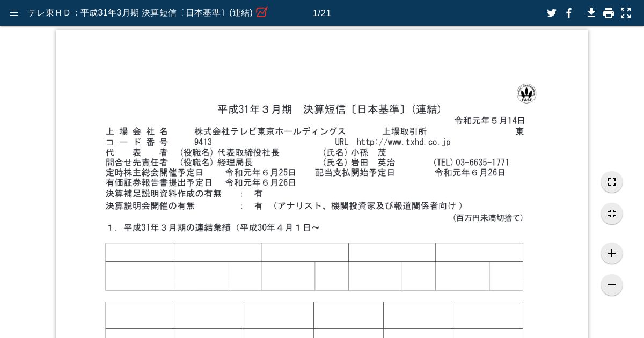Viewport: 644px width, 338px height.
Task: Click the label 上場取引所
Action: coord(404,131)
